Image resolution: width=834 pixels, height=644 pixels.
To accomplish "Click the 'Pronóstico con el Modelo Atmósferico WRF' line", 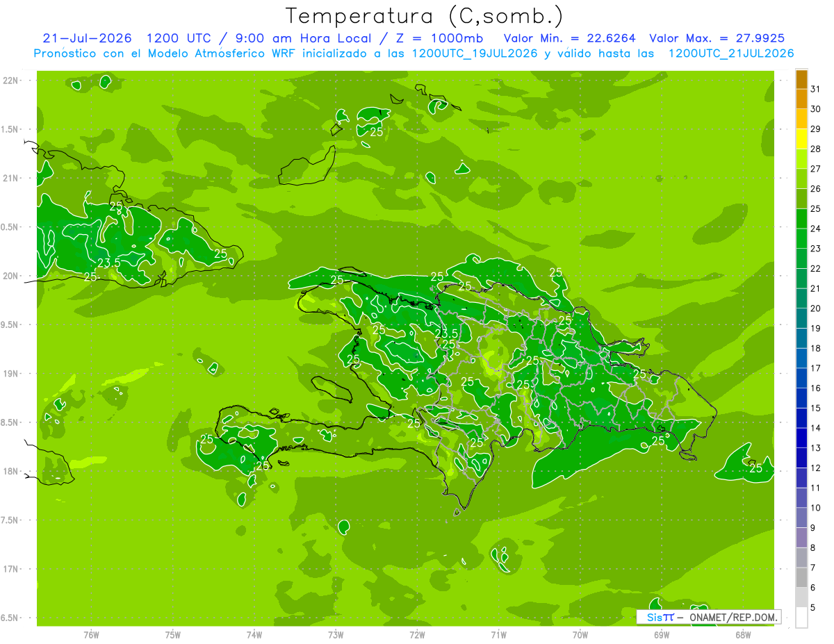I will [x=165, y=53].
